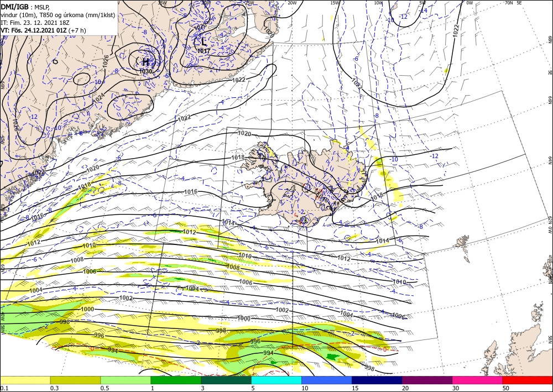
Task: Click the green 1–3 legend color band
Action: click(x=176, y=380)
